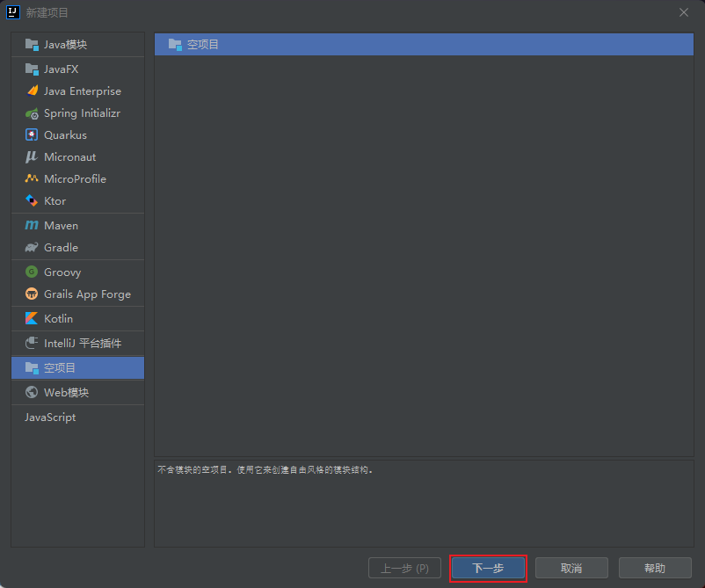This screenshot has width=705, height=588.
Task: Select Java模块 project type
Action: [x=77, y=45]
